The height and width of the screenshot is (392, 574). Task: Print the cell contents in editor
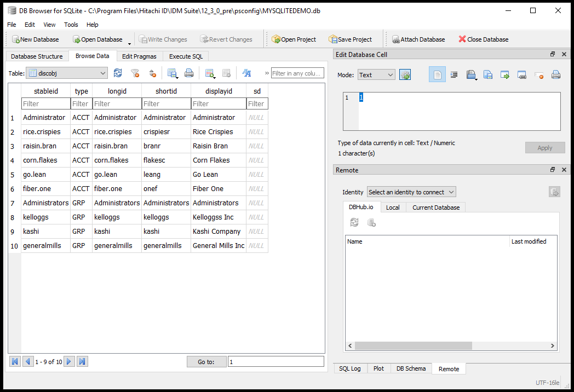pyautogui.click(x=555, y=75)
